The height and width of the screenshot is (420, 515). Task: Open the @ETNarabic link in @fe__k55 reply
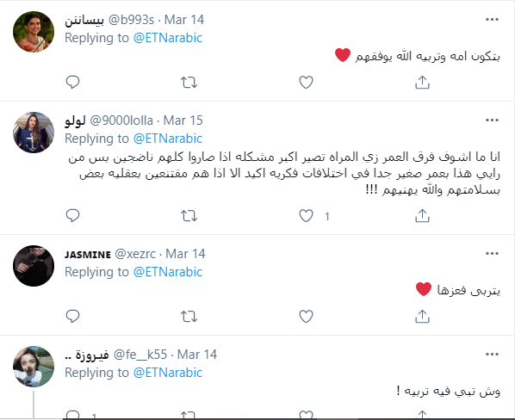pos(168,373)
